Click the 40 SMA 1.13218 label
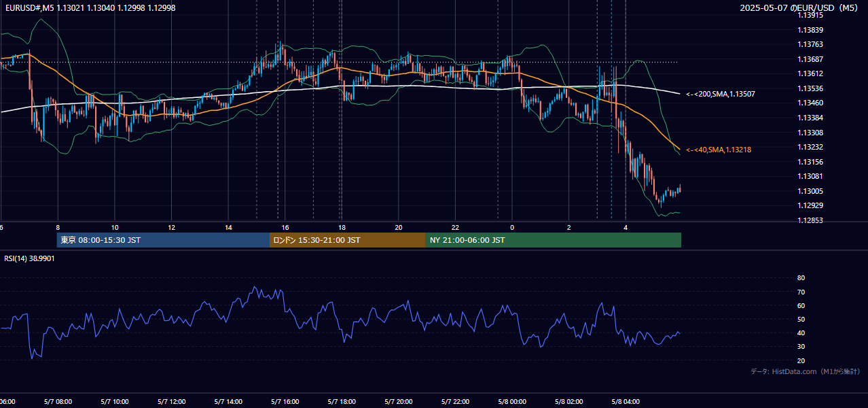Screen dimensions: 868x408 (x=719, y=150)
